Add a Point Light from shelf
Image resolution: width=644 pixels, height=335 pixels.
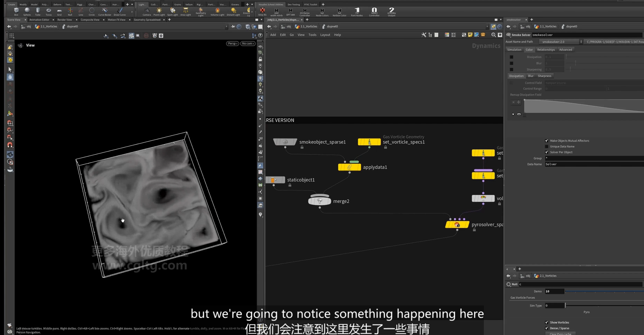point(159,11)
